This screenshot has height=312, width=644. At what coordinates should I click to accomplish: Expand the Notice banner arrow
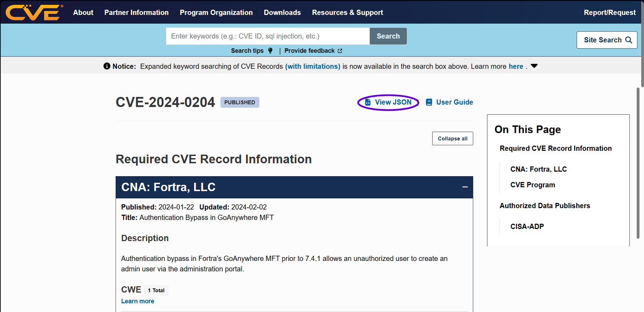534,66
